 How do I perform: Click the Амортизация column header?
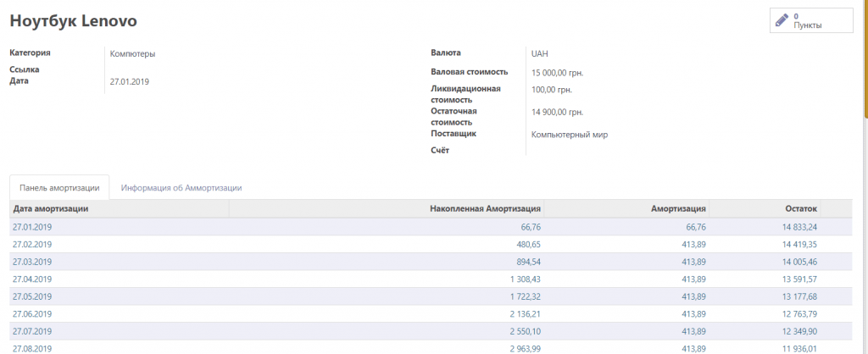(x=626, y=208)
